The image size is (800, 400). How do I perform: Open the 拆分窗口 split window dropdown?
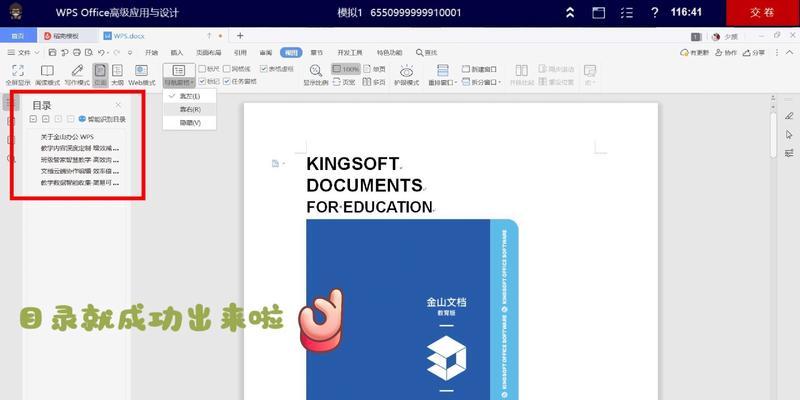click(x=482, y=82)
